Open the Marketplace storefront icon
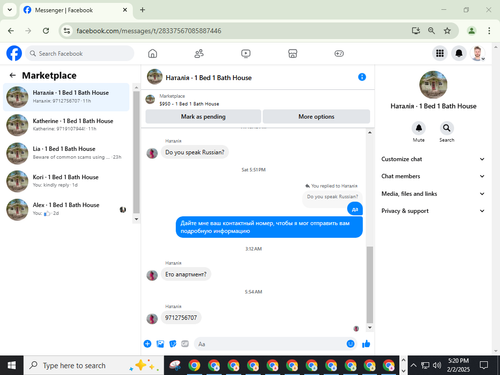The height and width of the screenshot is (375, 500). point(292,53)
